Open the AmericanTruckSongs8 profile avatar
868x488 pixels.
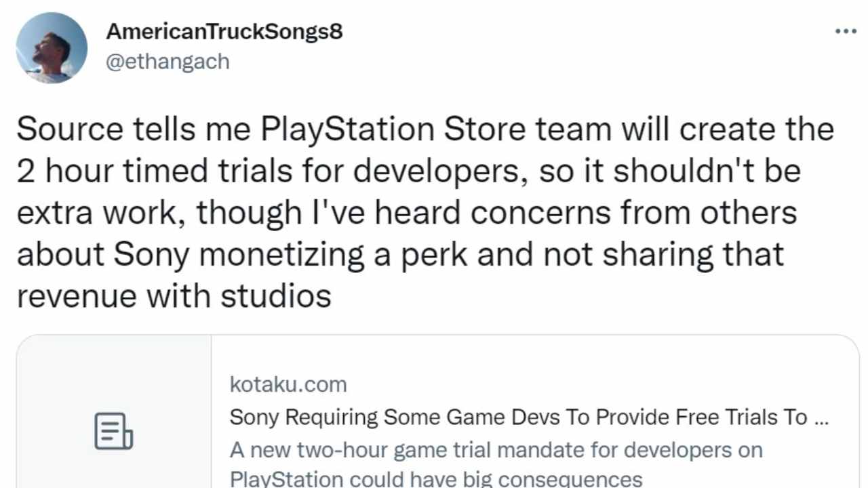click(x=52, y=47)
